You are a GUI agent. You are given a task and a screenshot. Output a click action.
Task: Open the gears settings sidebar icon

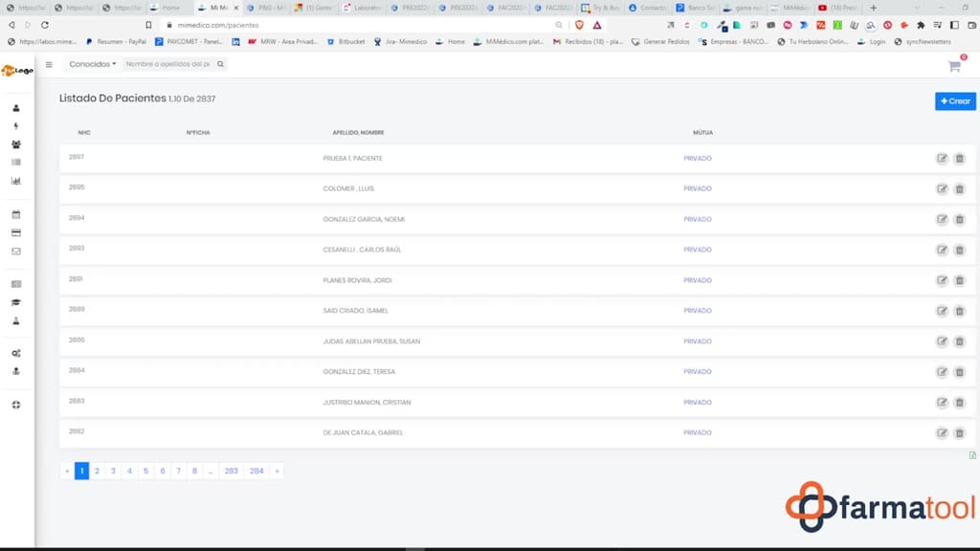16,353
